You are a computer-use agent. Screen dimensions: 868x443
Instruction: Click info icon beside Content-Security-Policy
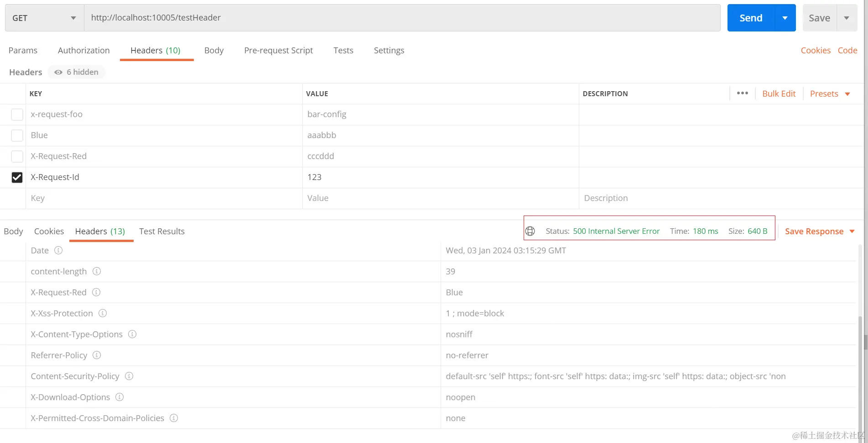(129, 376)
